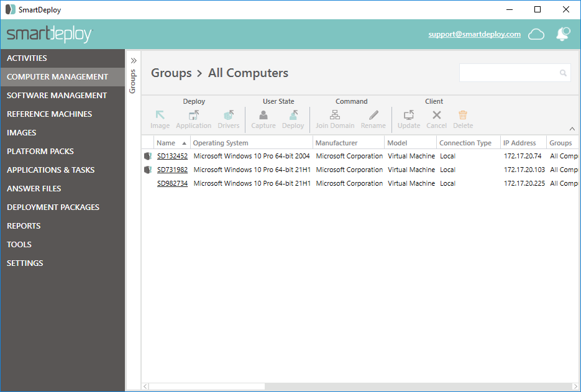Click the scrollbar left arrow
The height and width of the screenshot is (392, 581).
point(145,386)
